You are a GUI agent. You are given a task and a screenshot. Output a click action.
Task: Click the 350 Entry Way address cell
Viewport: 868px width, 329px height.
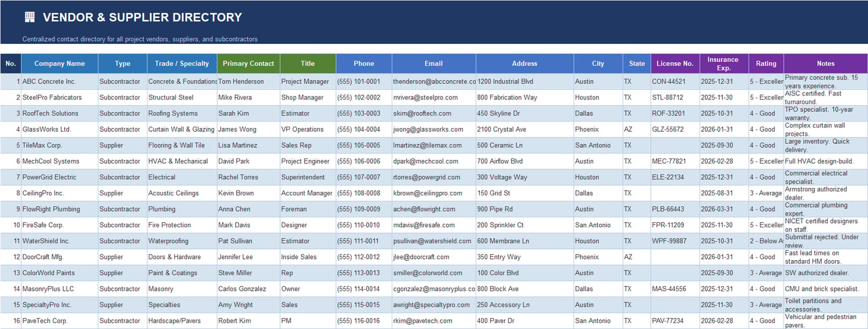(x=525, y=257)
